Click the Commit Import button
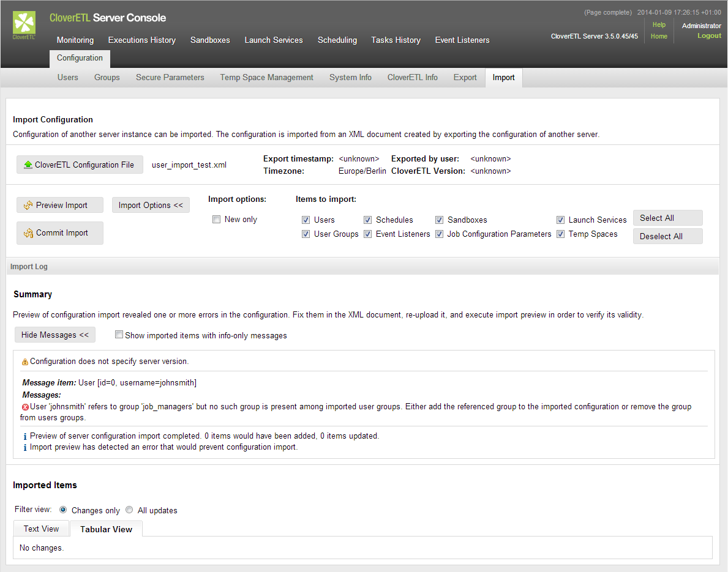728x572 pixels. [60, 233]
